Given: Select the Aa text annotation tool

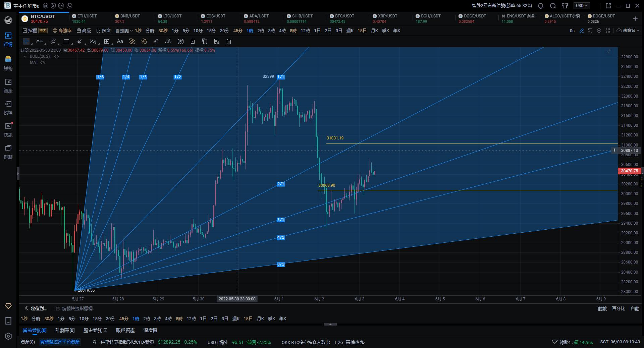Looking at the screenshot, I should (x=120, y=41).
